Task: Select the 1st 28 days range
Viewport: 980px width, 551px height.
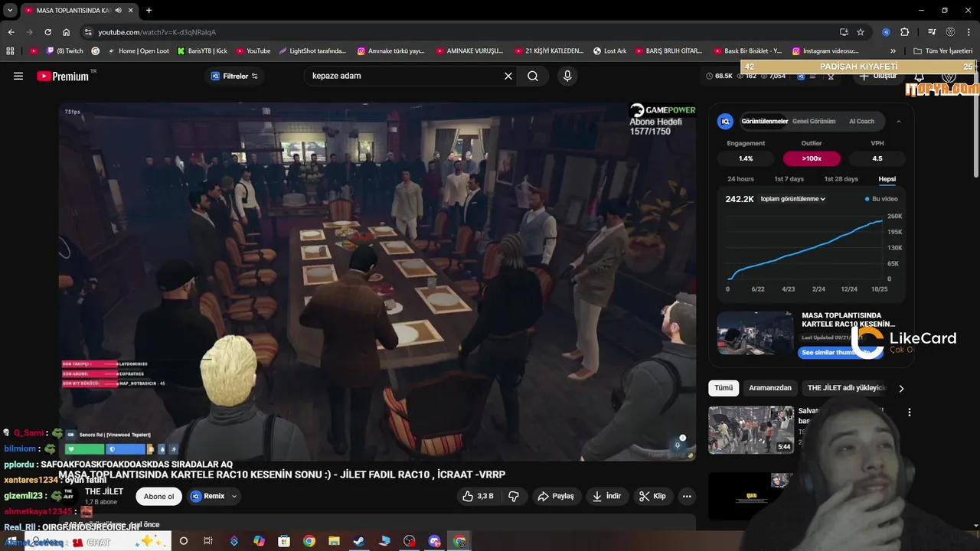Action: coord(841,179)
